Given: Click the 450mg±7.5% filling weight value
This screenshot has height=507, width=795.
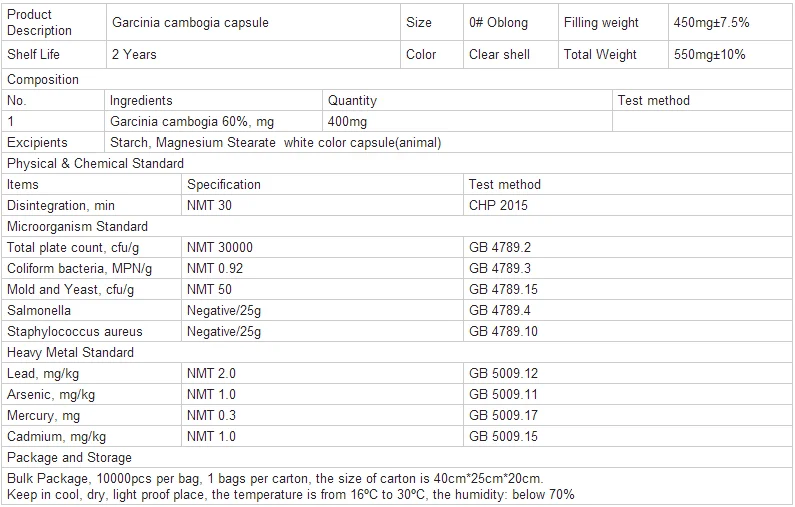Looking at the screenshot, I should pos(711,23).
